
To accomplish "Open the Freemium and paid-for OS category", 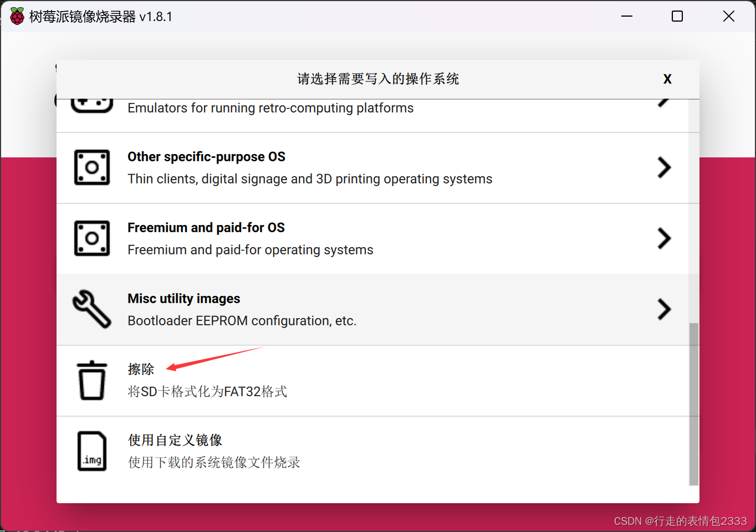I will coord(372,239).
